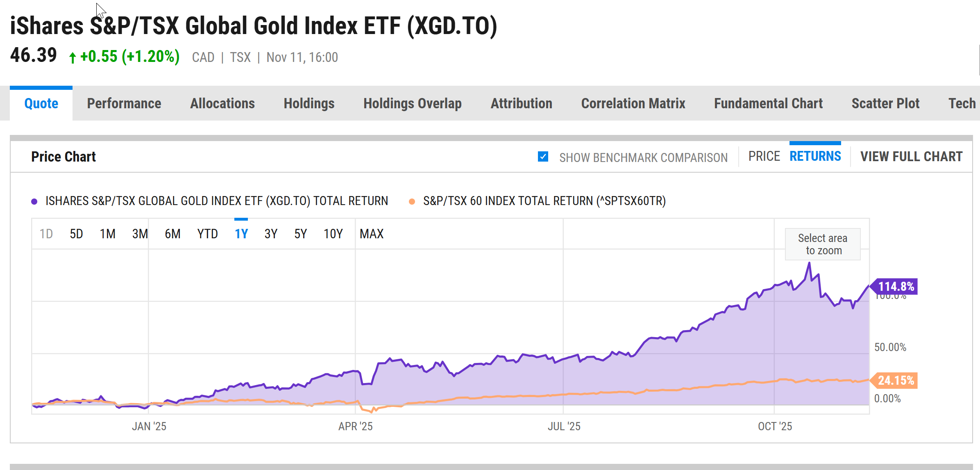Viewport: 980px width, 470px height.
Task: View the Holdings Overlap tab
Action: 413,103
